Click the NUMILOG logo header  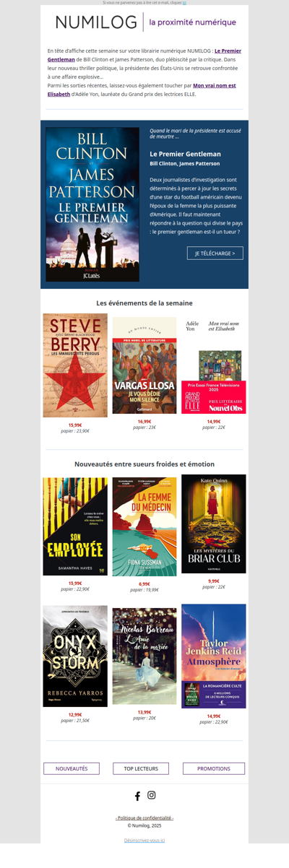click(145, 22)
